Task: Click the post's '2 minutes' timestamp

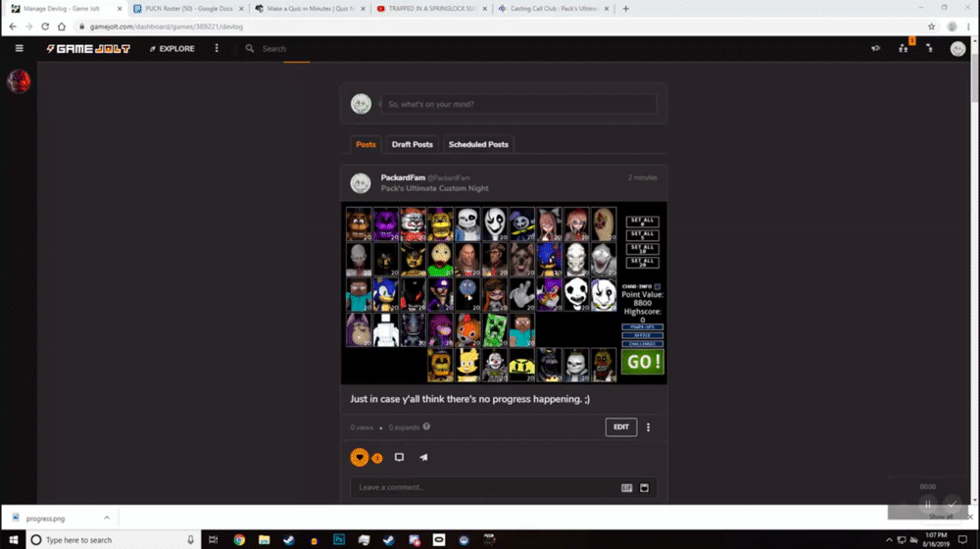Action: coord(643,177)
